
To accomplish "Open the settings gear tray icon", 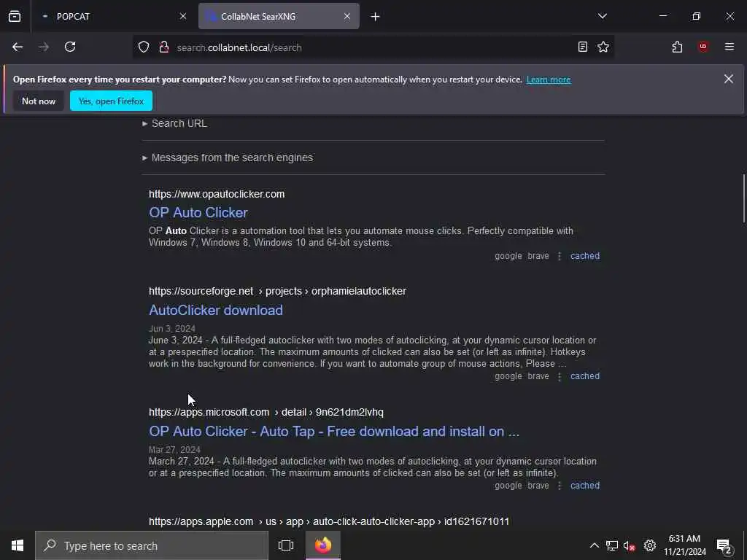I will point(650,545).
